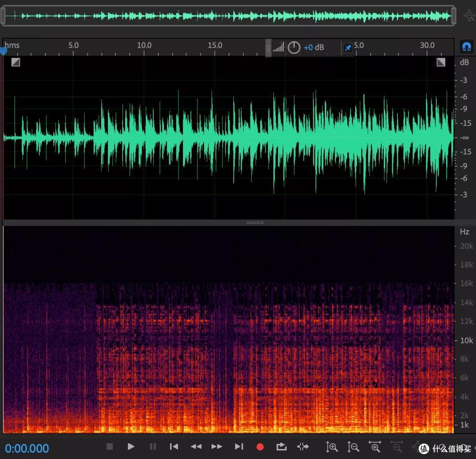The width and height of the screenshot is (476, 459).
Task: Click the fade-in handle on waveform
Action: coord(15,62)
